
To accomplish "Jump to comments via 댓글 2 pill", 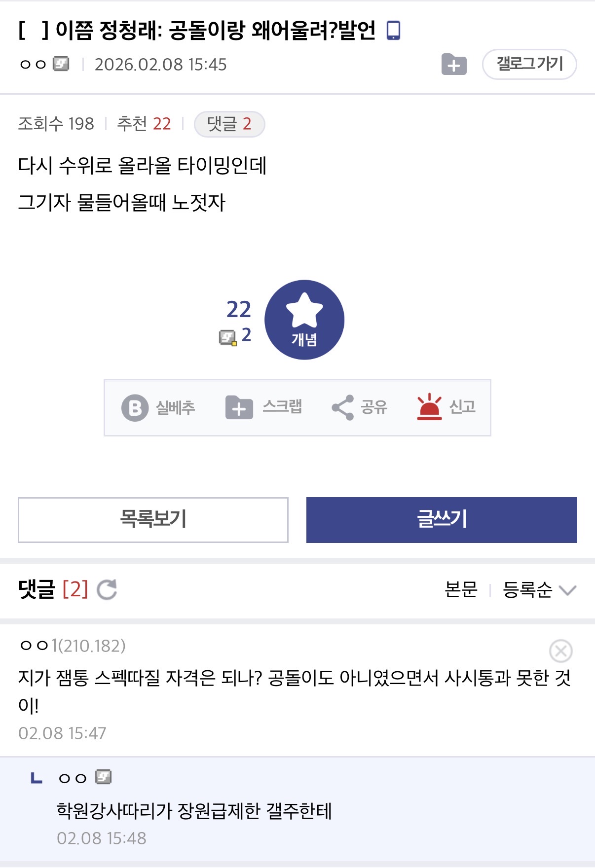I will click(229, 124).
